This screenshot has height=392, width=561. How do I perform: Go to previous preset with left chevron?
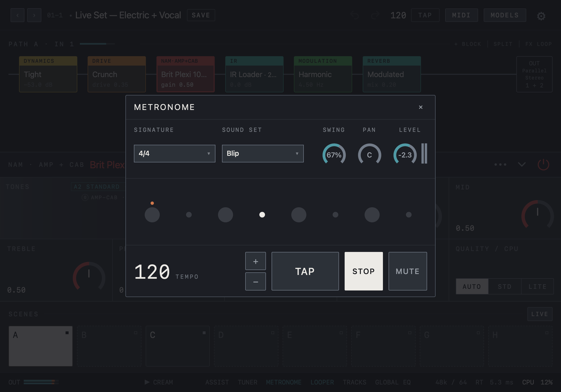17,15
